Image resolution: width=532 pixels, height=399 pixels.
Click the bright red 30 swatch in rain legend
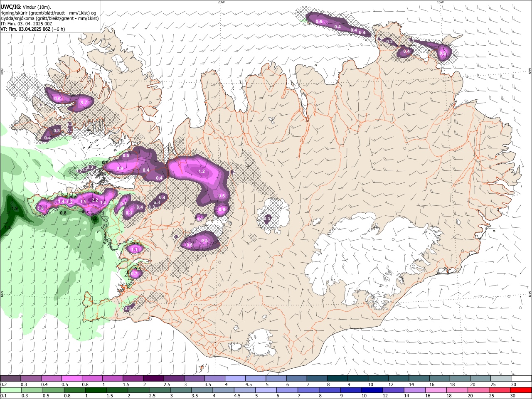522,390
